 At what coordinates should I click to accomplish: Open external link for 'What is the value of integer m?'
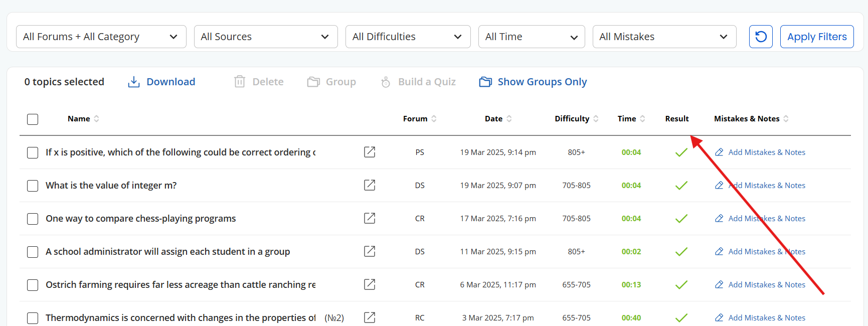370,185
